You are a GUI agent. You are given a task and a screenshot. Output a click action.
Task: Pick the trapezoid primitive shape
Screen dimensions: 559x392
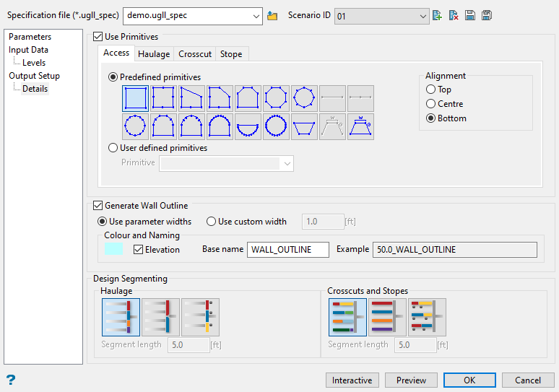pos(305,126)
